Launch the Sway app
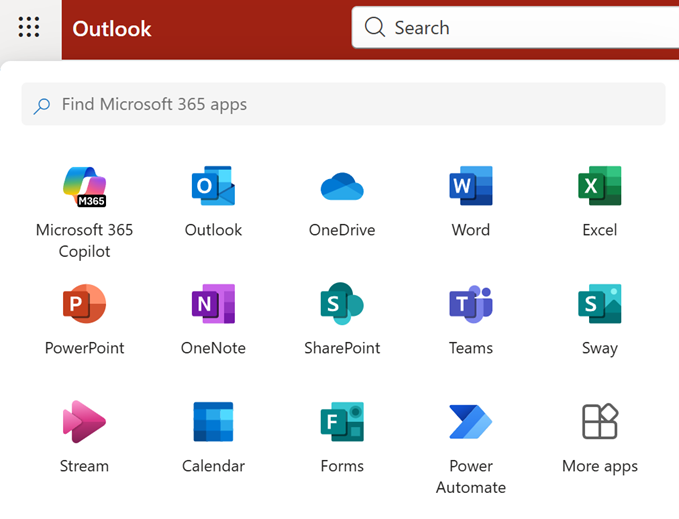The image size is (679, 519). point(599,305)
